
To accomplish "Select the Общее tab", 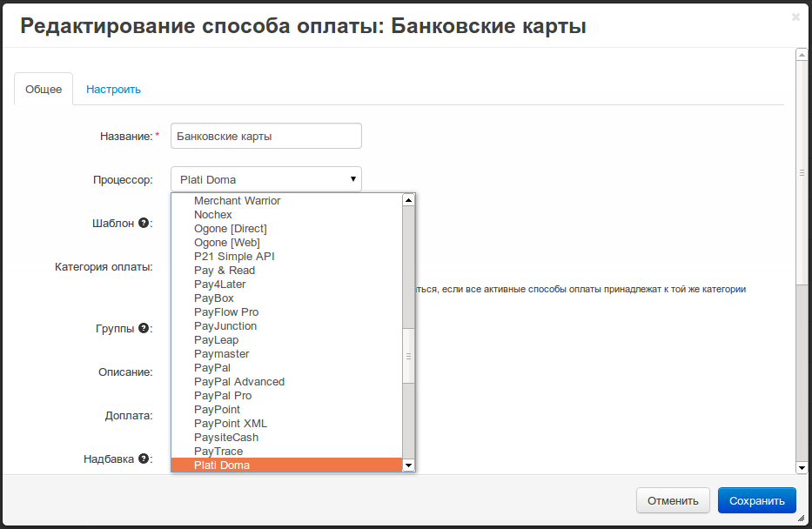I will click(x=44, y=89).
